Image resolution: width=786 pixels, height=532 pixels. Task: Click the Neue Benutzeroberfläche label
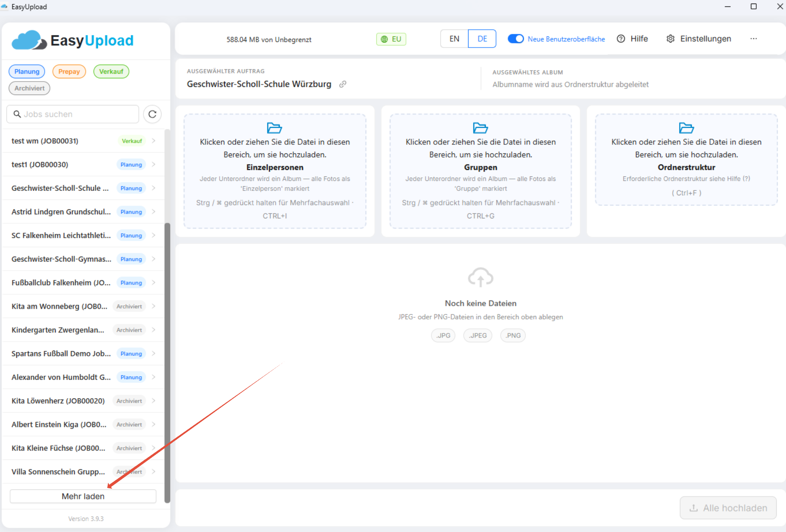[x=566, y=39]
